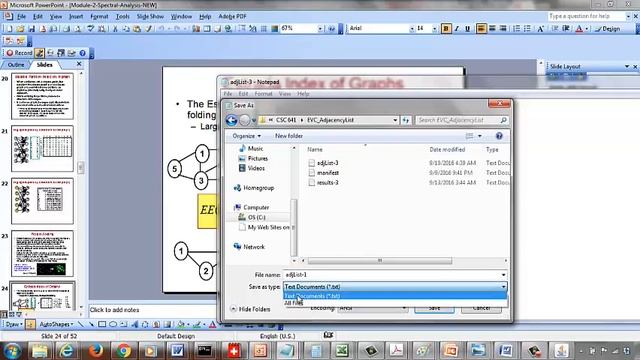640x360 pixels.
Task: Click the Select Objects pointer in Draw toolbar
Action: [30, 324]
